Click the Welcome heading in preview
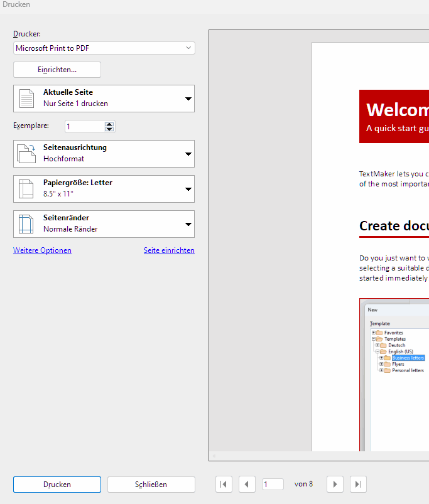 398,110
